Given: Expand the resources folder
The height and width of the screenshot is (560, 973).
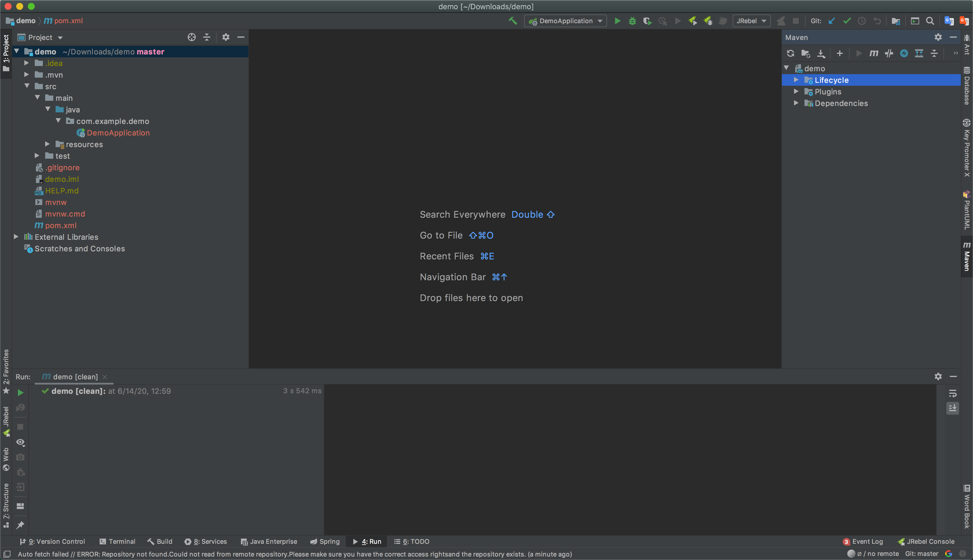Looking at the screenshot, I should [47, 144].
